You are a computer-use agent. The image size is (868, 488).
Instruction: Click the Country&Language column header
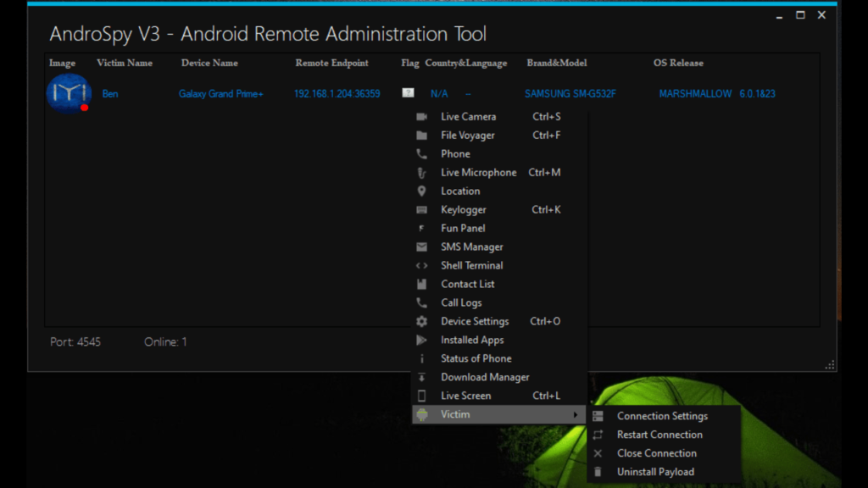(x=466, y=63)
